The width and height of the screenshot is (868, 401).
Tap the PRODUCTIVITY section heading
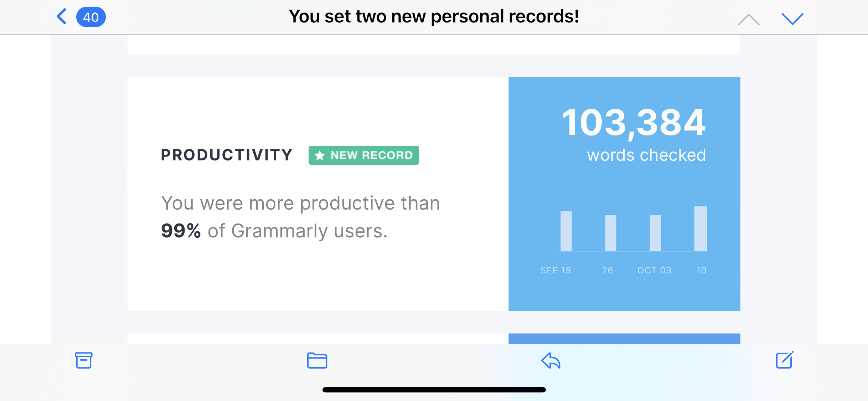(x=227, y=155)
